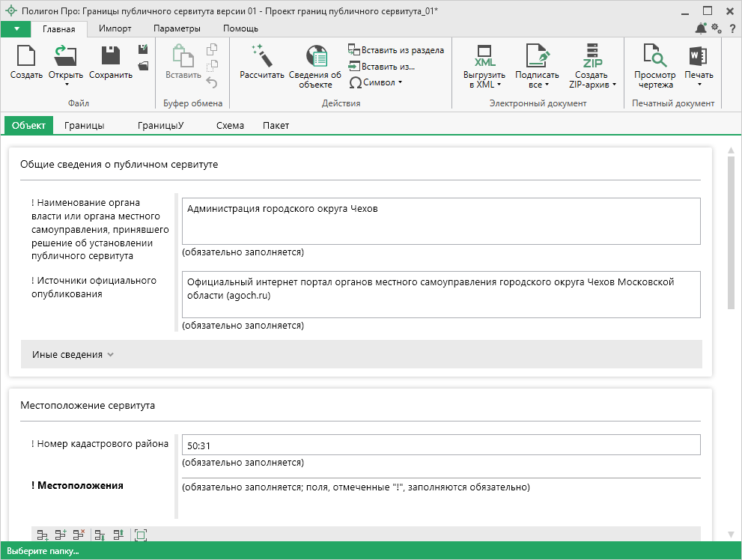The image size is (742, 560).
Task: Open the Создать ZIP-архив dropdown
Action: pyautogui.click(x=592, y=80)
